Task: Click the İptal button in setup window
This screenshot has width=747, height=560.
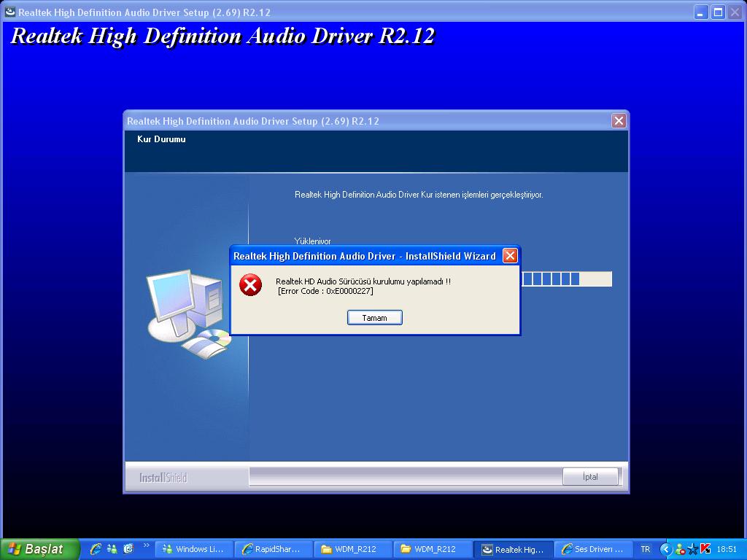Action: pyautogui.click(x=590, y=477)
